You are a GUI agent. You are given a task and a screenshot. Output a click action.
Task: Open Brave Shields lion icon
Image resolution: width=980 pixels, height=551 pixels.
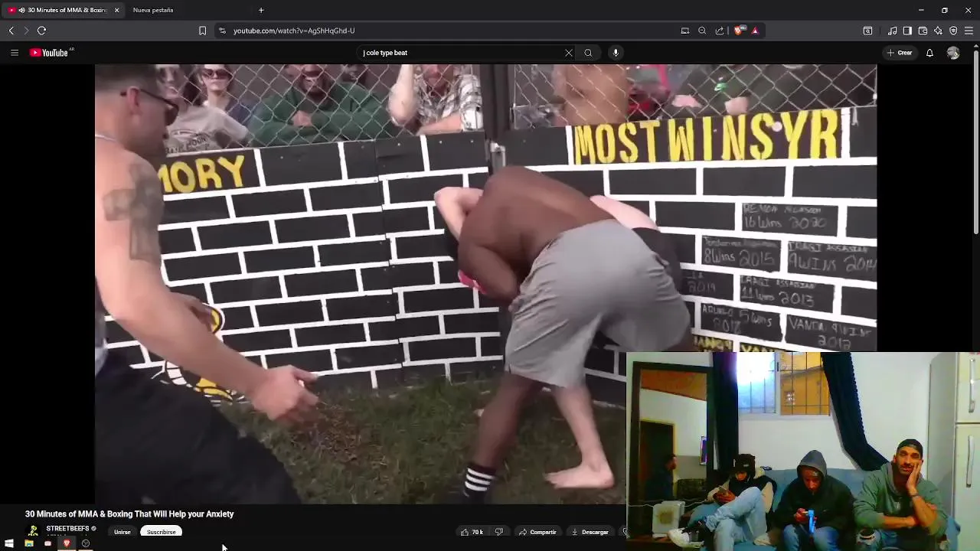coord(738,31)
